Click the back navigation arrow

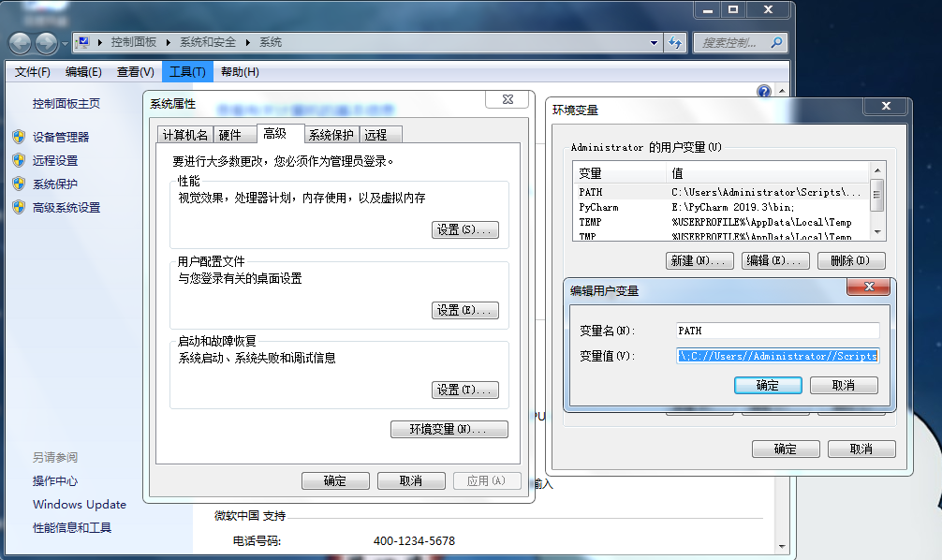click(x=19, y=42)
